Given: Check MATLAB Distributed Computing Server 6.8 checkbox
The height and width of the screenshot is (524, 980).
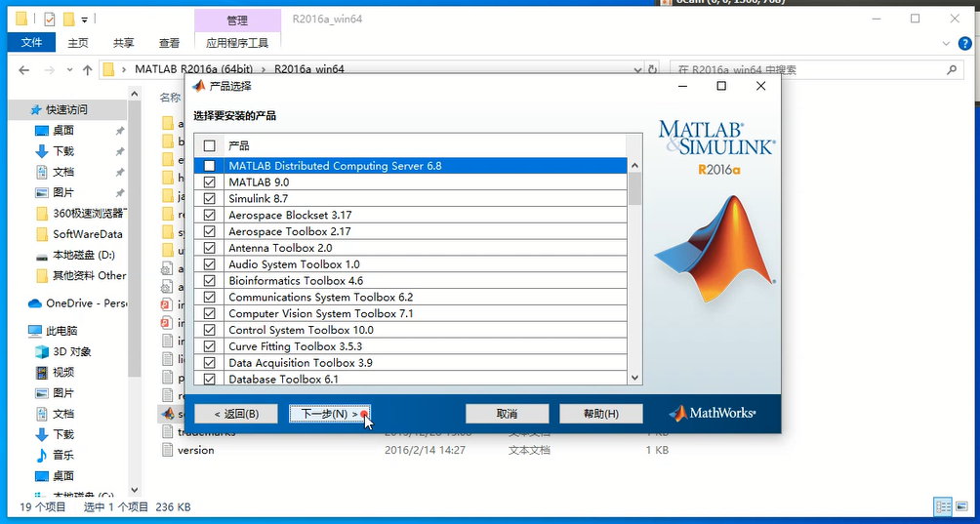Looking at the screenshot, I should point(210,166).
